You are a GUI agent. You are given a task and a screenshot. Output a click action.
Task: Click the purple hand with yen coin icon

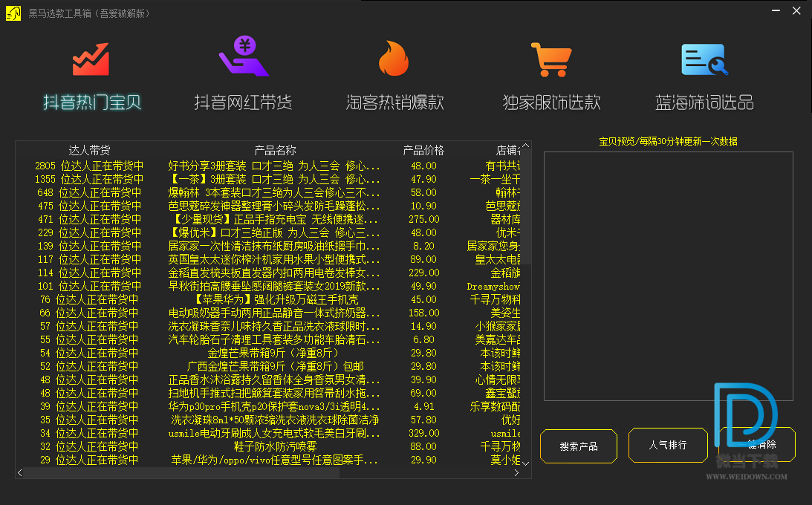click(244, 56)
